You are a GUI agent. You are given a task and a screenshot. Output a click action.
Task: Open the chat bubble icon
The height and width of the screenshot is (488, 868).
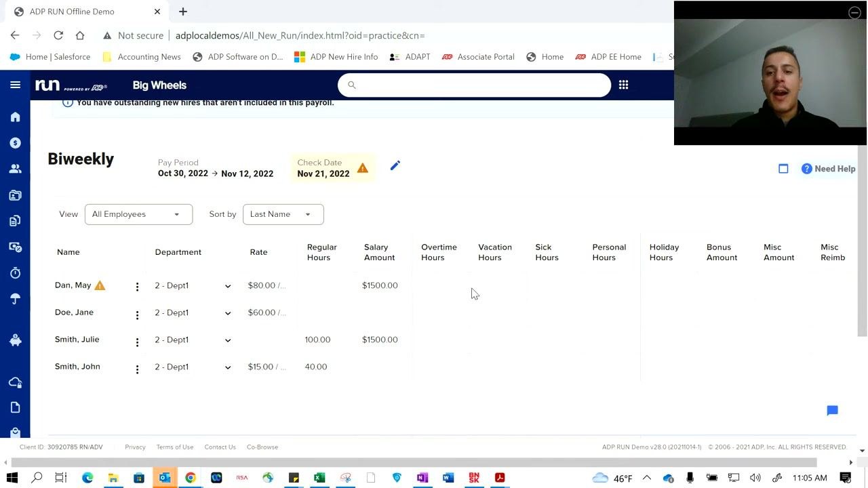[x=832, y=411]
